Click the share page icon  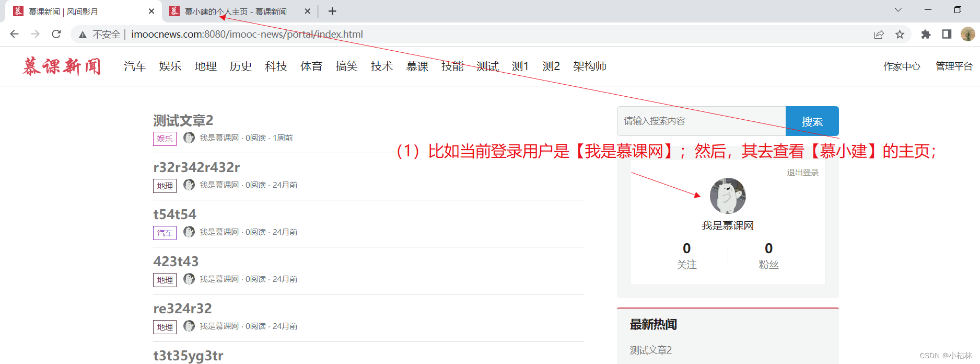(879, 35)
